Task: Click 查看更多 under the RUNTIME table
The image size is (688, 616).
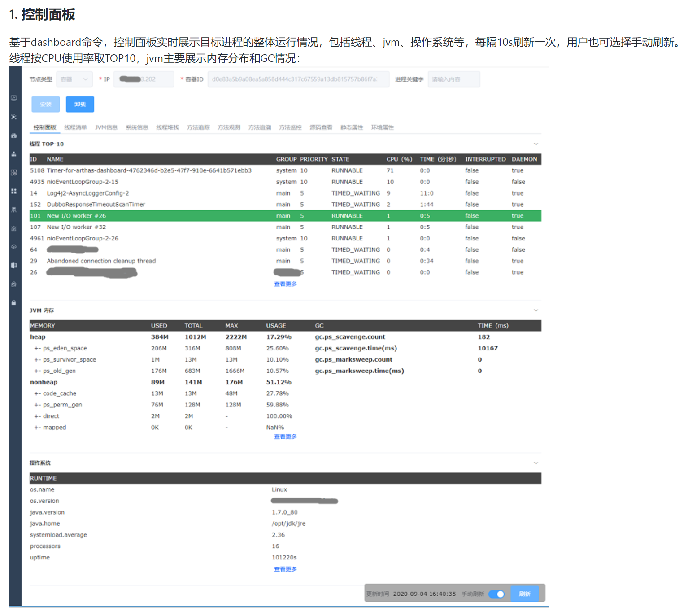Action: tap(285, 569)
